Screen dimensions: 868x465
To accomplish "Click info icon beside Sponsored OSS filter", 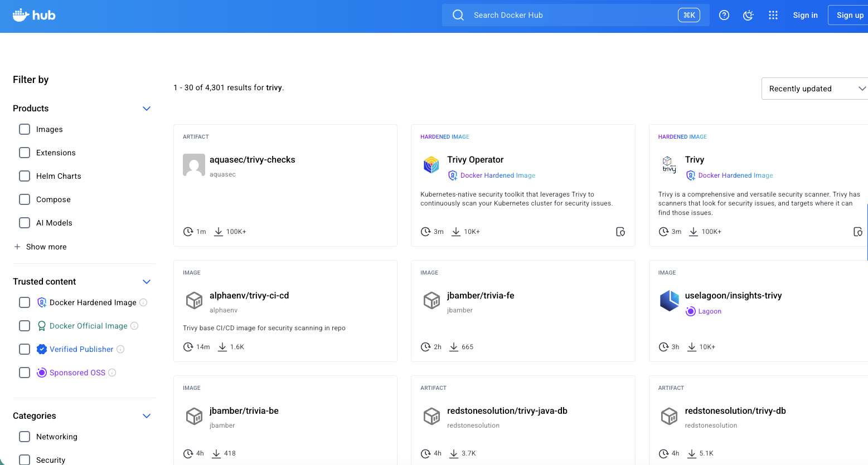I will coord(112,373).
